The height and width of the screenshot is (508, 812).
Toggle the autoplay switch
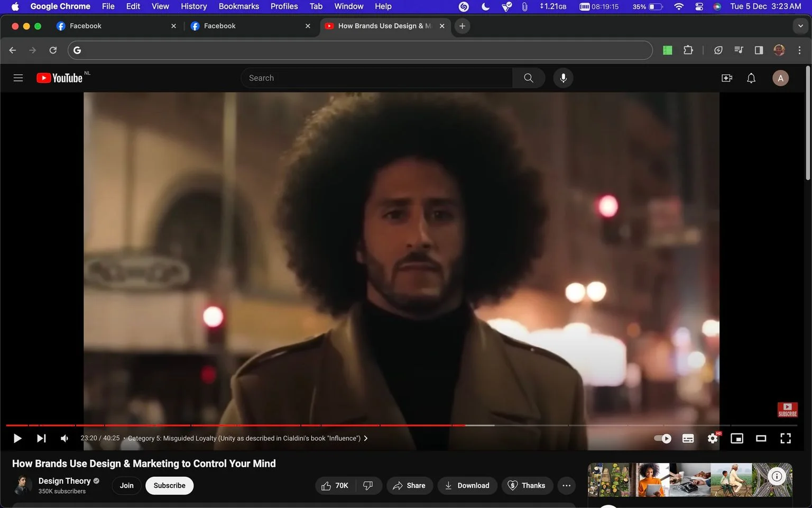click(x=662, y=438)
